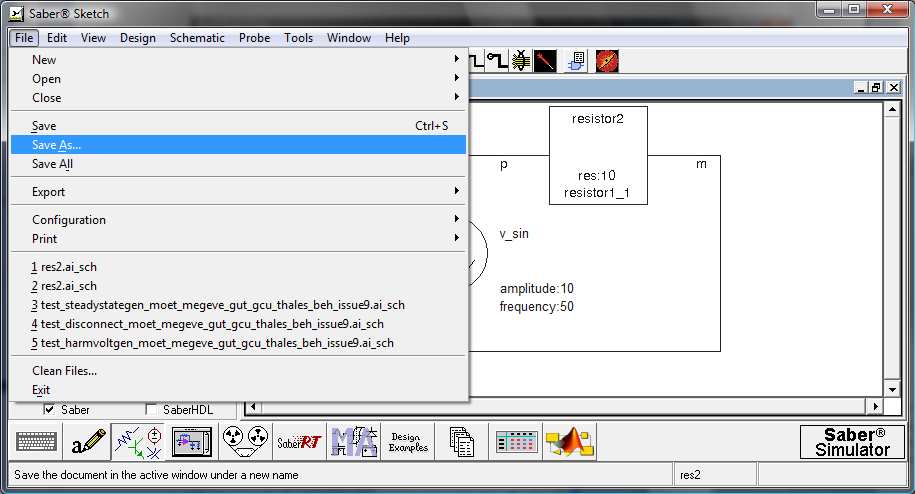Expand the Configuration submenu arrow
The image size is (915, 494).
click(x=456, y=218)
